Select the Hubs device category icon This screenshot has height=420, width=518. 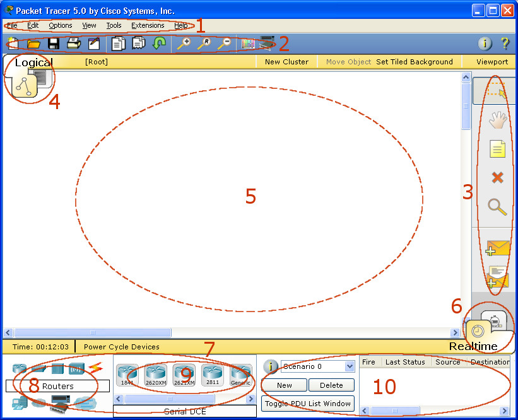click(57, 368)
